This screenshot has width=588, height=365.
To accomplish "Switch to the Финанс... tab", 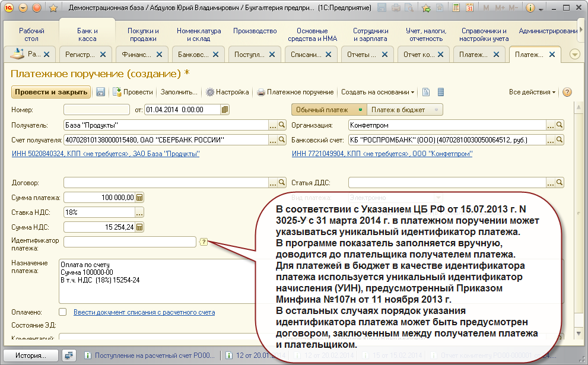I will click(x=136, y=55).
